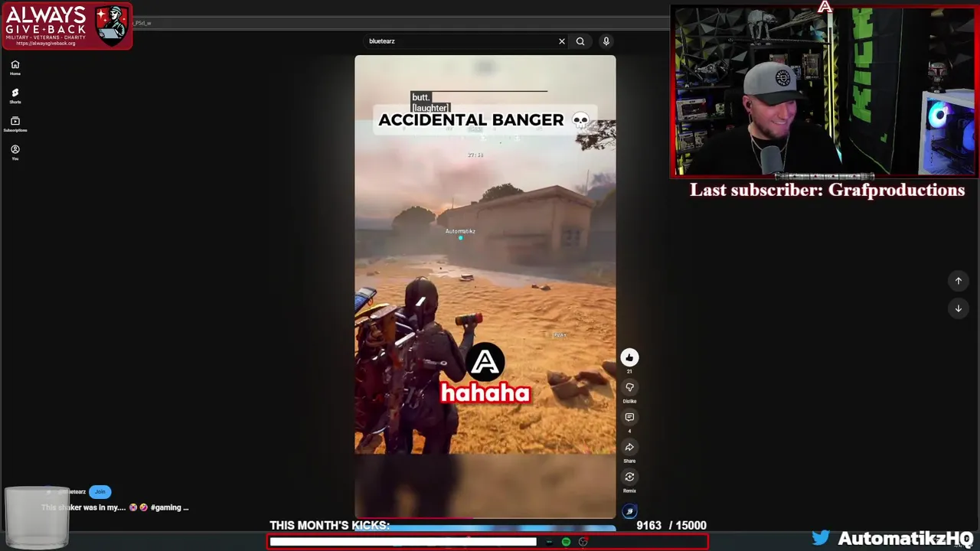Screen dimensions: 980x551
Task: Open the Home icon in YouTube sidebar
Action: point(15,67)
